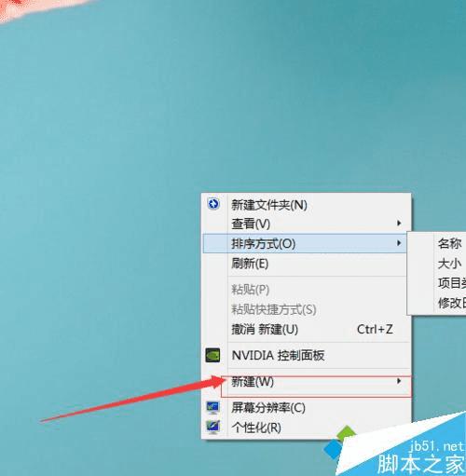
Task: Open 个性化(R) menu entry
Action: pos(307,428)
